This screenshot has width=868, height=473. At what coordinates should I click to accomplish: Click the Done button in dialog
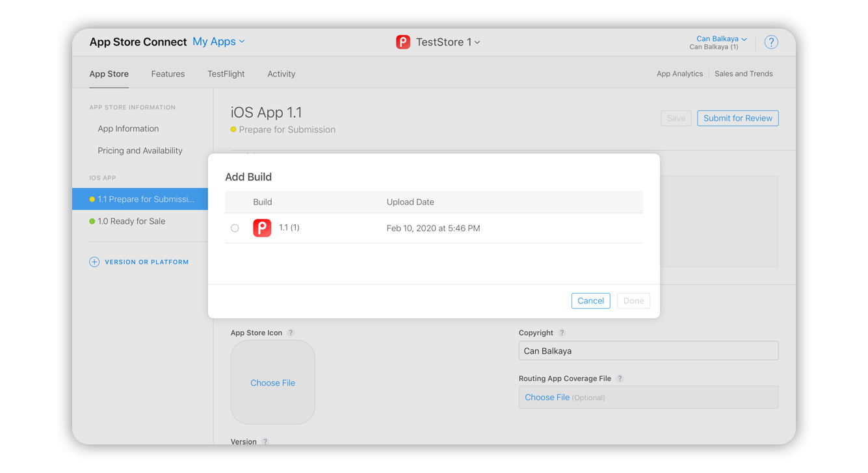633,301
